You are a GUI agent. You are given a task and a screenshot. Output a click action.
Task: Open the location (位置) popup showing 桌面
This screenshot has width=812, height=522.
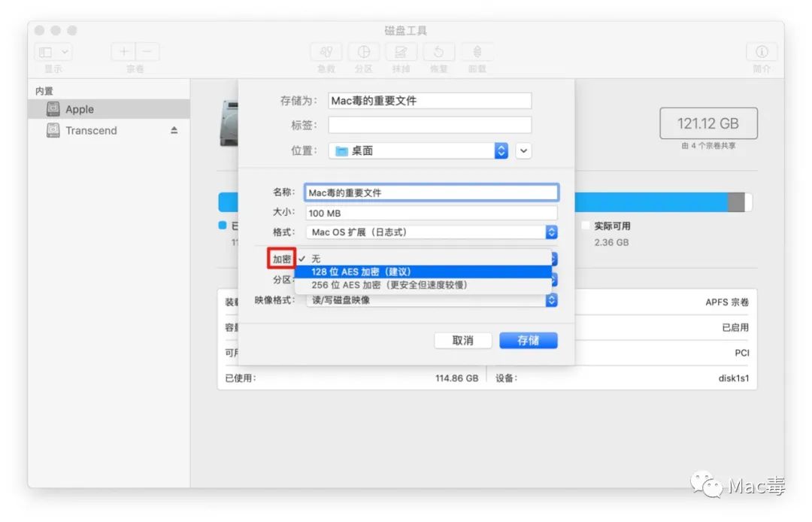[x=418, y=150]
